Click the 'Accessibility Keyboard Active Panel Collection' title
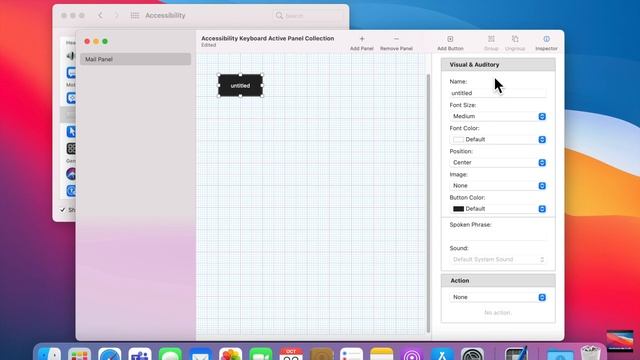The height and width of the screenshot is (360, 640). [268, 38]
